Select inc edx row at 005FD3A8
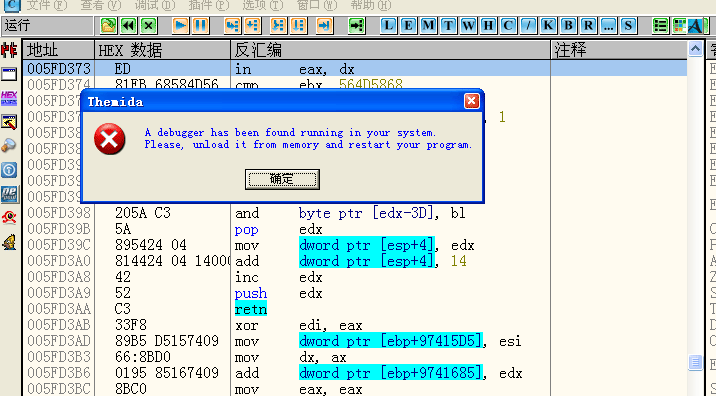This screenshot has height=396, width=716. point(355,277)
